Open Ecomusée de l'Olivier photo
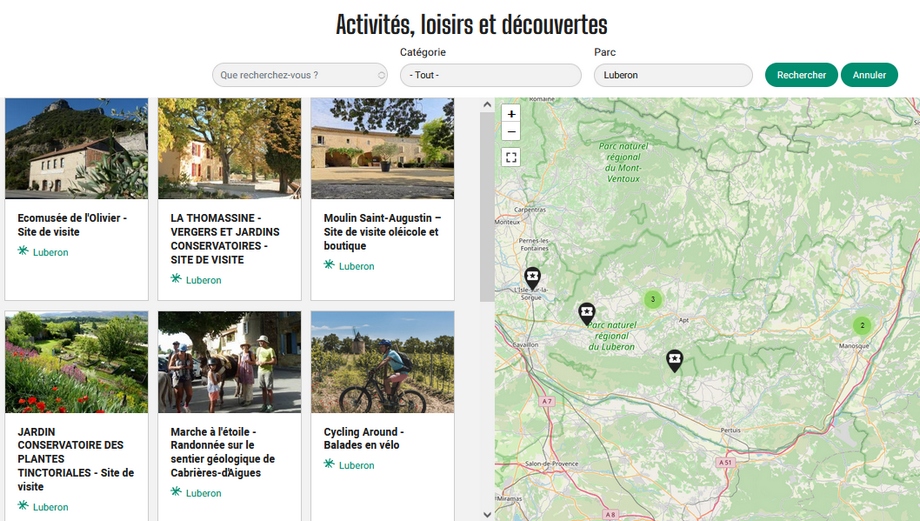 [76, 148]
